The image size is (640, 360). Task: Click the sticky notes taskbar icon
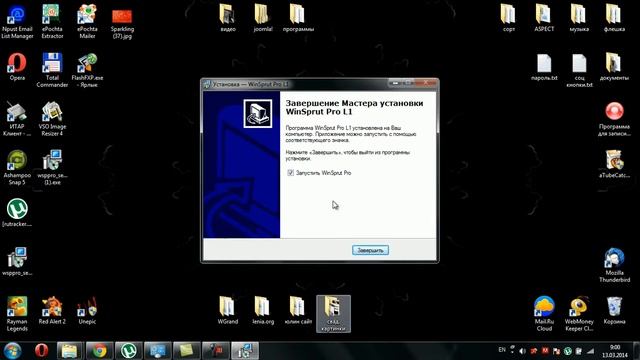(187, 351)
